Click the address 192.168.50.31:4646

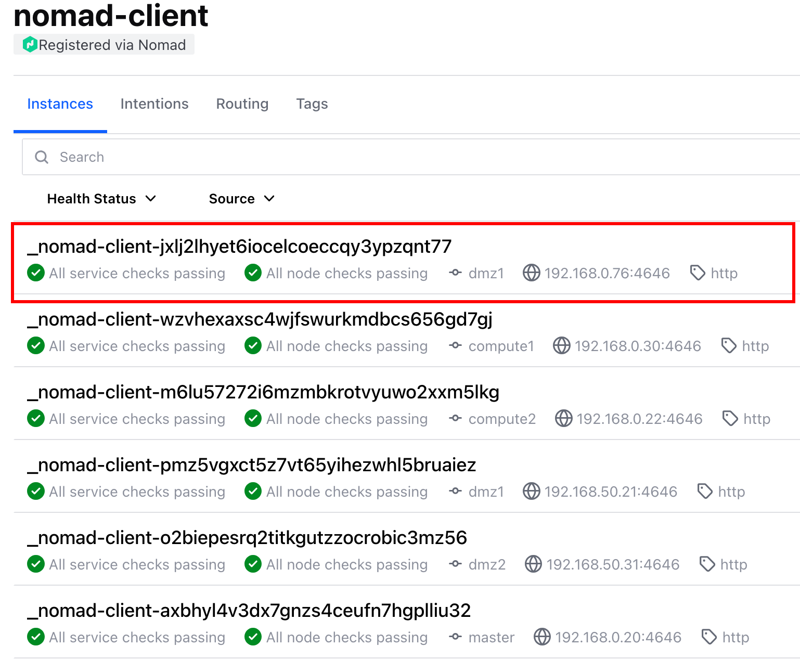[613, 564]
